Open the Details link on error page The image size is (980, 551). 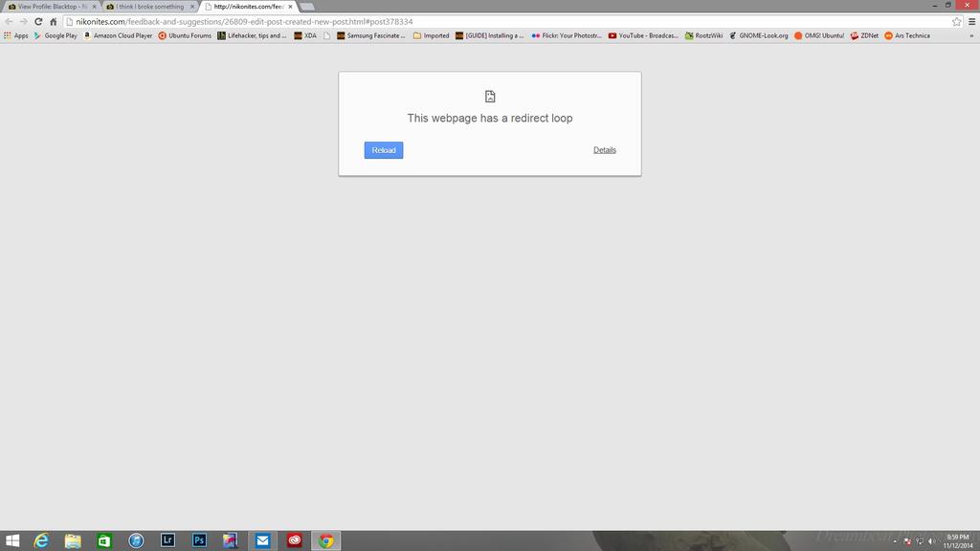(604, 150)
